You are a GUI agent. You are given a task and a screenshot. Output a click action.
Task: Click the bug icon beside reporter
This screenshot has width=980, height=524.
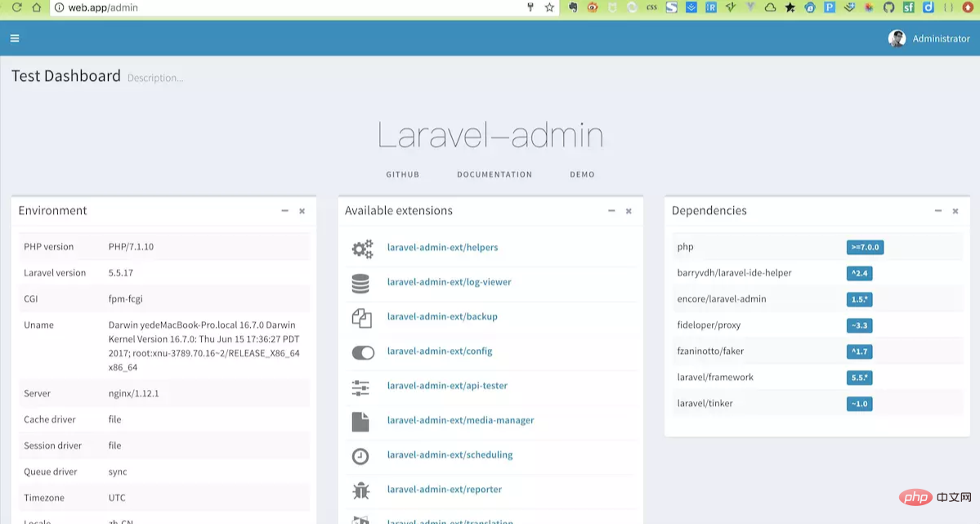coord(360,490)
